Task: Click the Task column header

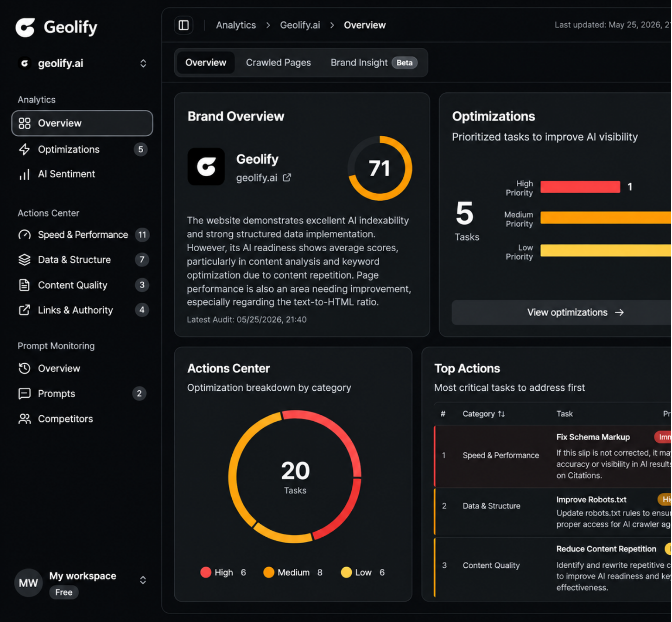Action: pyautogui.click(x=564, y=414)
